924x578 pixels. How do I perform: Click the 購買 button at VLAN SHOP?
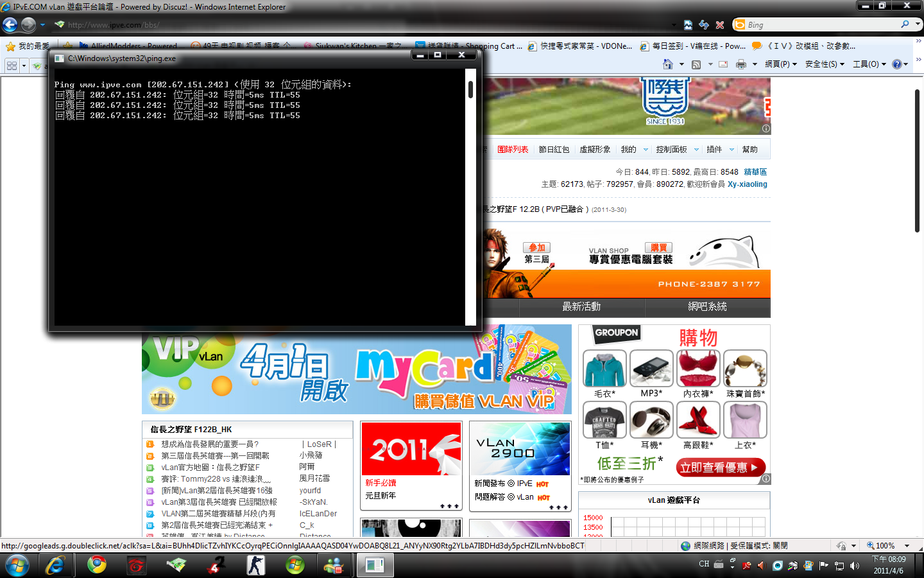click(x=658, y=248)
